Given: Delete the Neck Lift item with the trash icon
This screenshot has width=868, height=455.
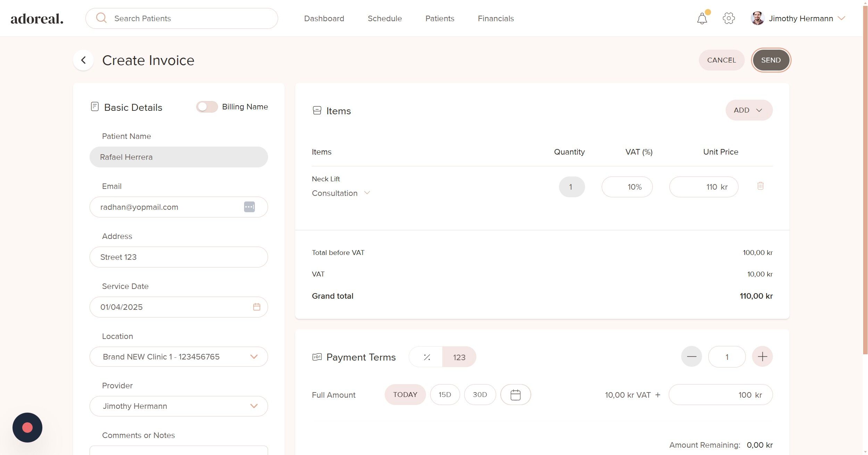Looking at the screenshot, I should coord(760,186).
